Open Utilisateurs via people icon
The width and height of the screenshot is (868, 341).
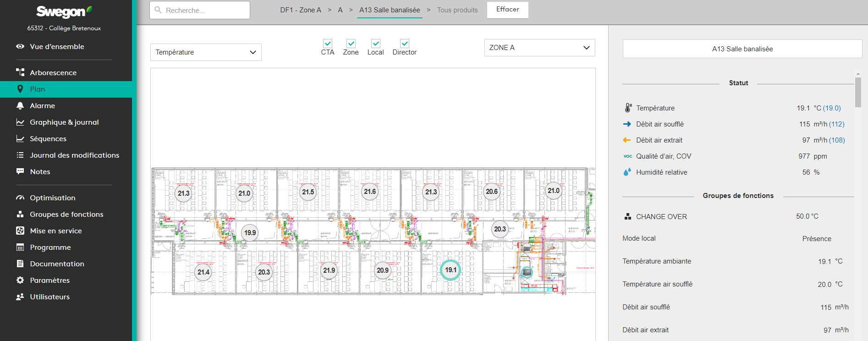20,297
